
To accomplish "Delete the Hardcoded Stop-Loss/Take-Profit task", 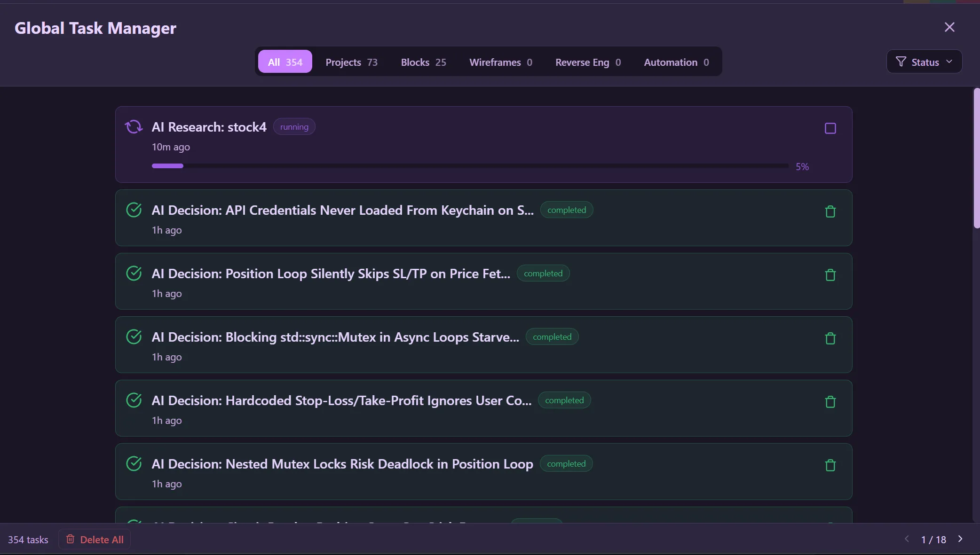I will (x=830, y=402).
